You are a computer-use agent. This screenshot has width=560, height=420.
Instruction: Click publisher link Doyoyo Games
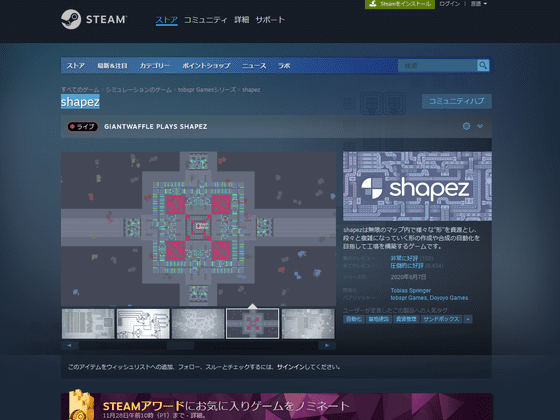[x=449, y=298]
